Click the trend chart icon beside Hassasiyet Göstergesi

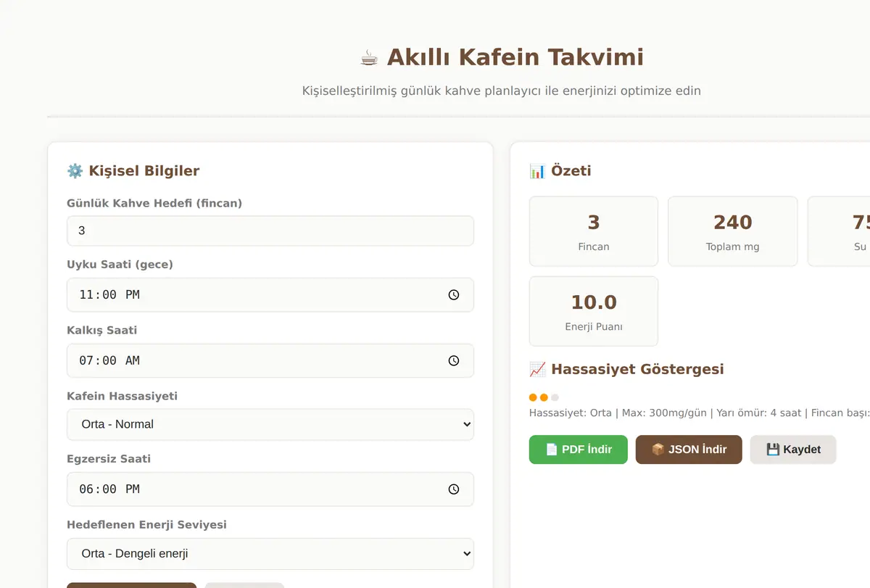(537, 369)
